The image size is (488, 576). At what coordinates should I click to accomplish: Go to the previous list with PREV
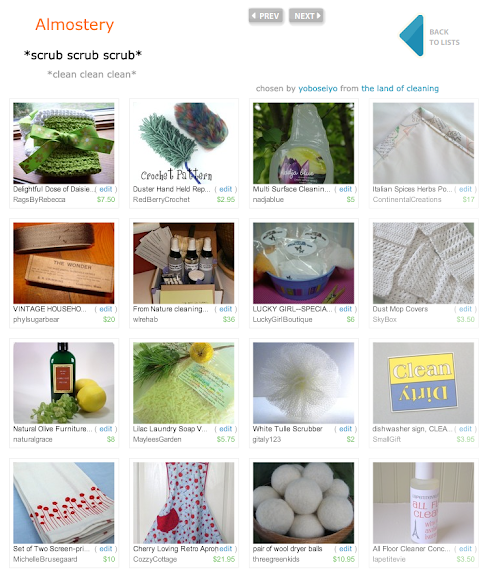[x=266, y=16]
